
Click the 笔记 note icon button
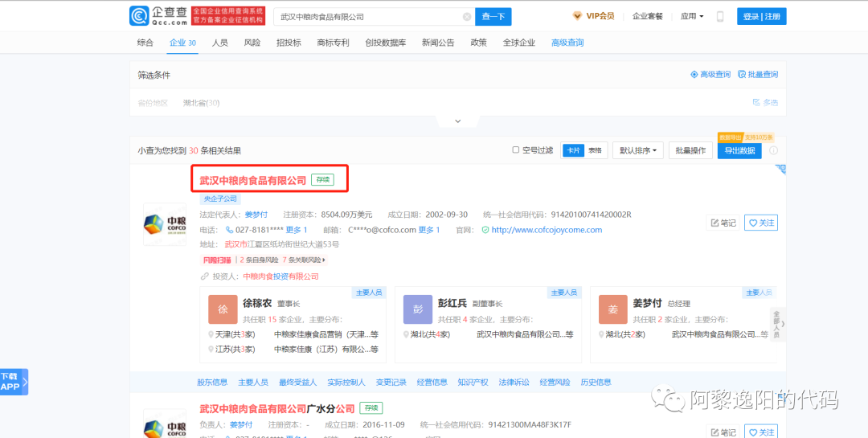pos(723,223)
